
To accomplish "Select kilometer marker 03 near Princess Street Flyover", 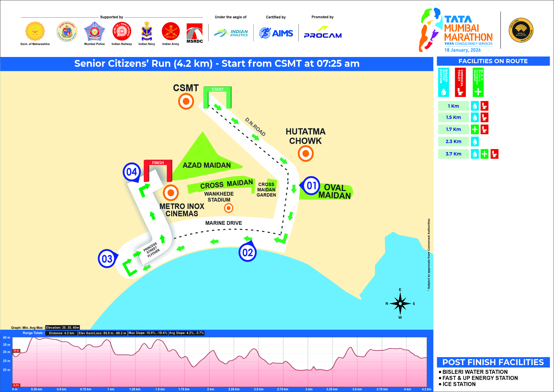I will tap(107, 259).
